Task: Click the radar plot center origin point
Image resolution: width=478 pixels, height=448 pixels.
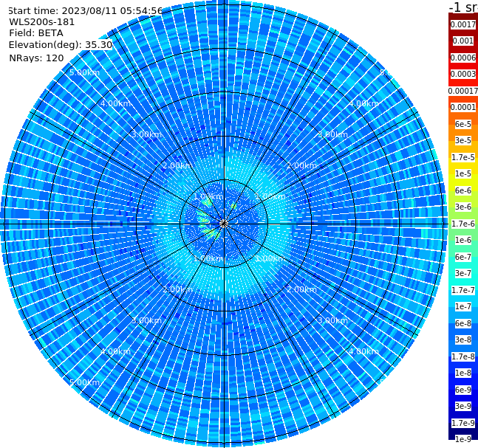Action: coord(224,224)
